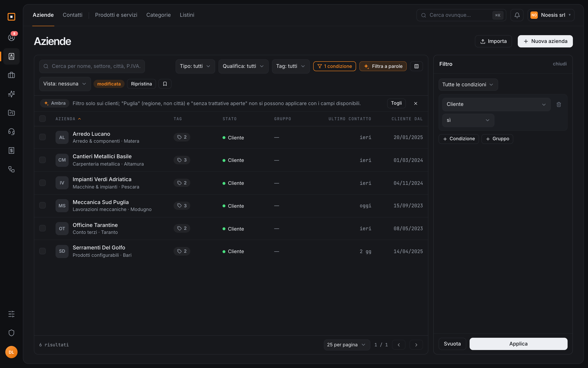588x368 pixels.
Task: Apply the filter with Applica
Action: tap(518, 344)
